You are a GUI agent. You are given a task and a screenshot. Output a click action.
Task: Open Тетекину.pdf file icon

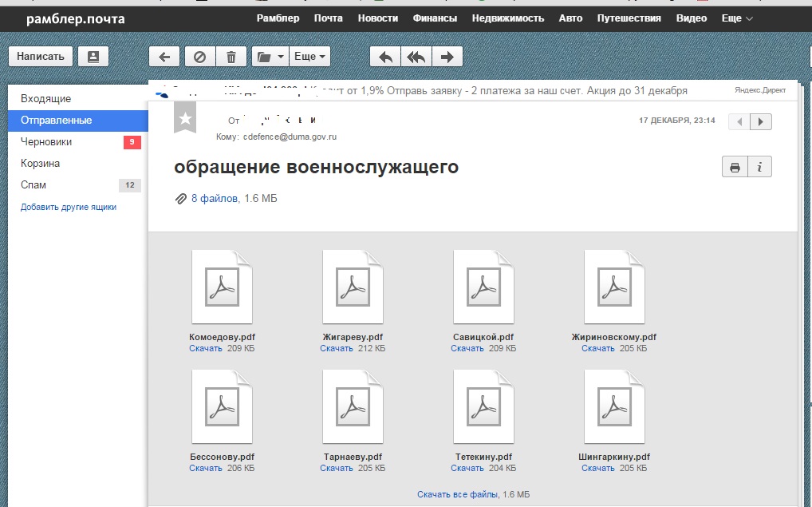point(483,407)
